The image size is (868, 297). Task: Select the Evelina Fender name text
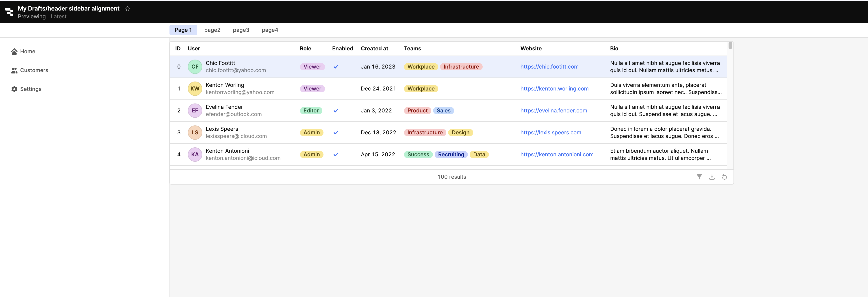click(x=224, y=107)
